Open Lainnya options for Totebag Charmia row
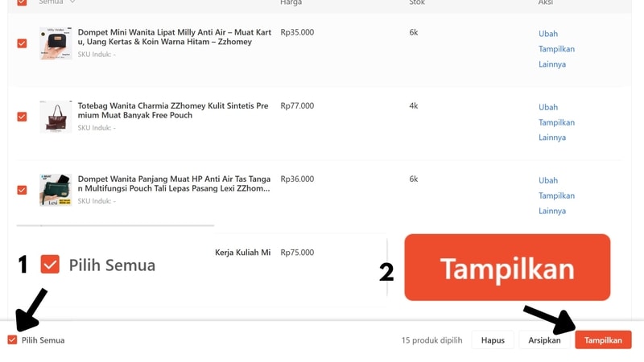The width and height of the screenshot is (644, 362). click(552, 138)
